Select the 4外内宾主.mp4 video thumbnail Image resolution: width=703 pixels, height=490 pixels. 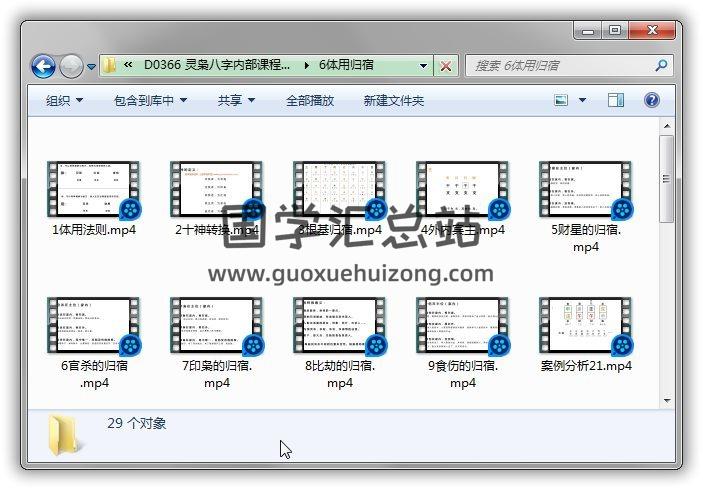click(463, 190)
